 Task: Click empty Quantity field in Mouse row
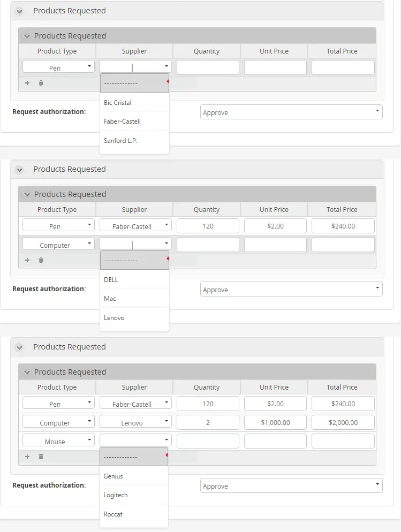click(208, 441)
